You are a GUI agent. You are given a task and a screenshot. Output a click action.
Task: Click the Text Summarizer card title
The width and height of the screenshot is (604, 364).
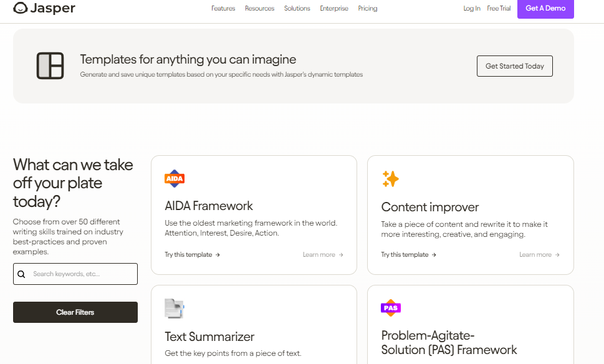(x=209, y=337)
